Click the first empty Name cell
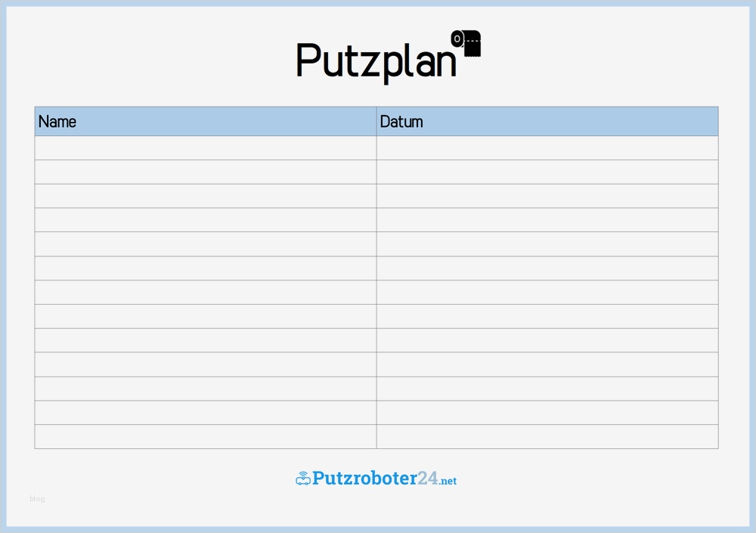This screenshot has width=756, height=533. click(x=206, y=148)
